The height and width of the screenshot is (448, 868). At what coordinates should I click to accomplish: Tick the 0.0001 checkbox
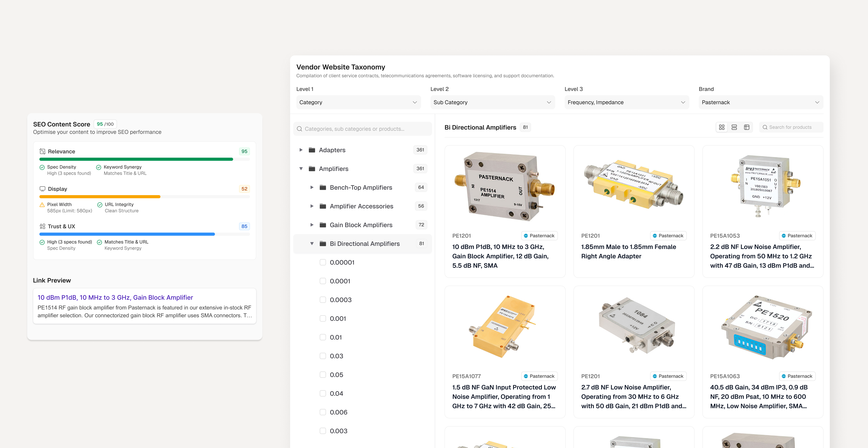coord(323,281)
